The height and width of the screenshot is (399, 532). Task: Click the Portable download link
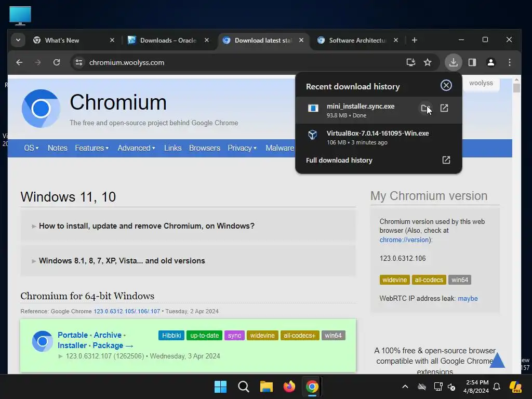coord(73,335)
